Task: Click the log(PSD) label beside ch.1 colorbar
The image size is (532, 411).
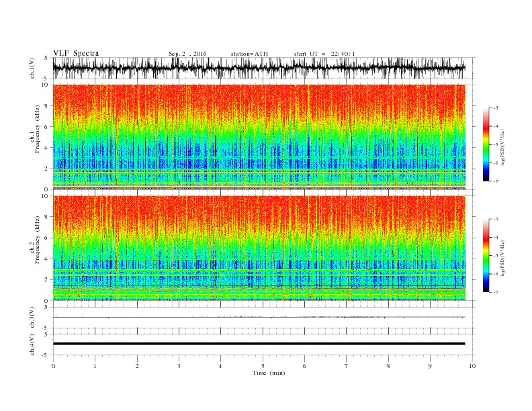Action: point(503,147)
